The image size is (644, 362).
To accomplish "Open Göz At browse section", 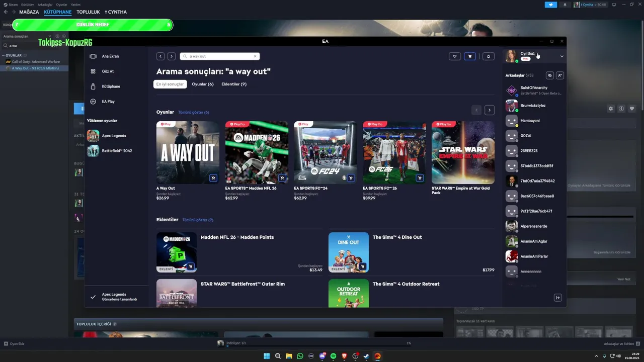I will click(x=108, y=71).
